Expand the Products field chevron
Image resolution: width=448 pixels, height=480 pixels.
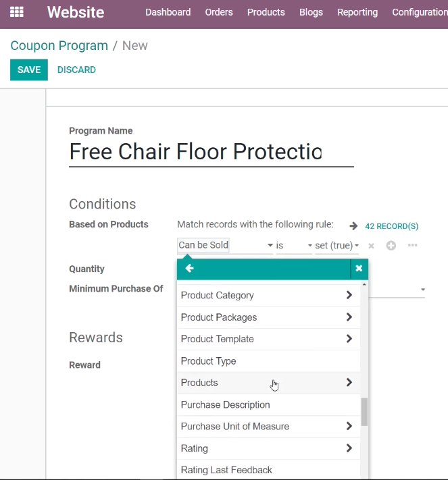[349, 382]
